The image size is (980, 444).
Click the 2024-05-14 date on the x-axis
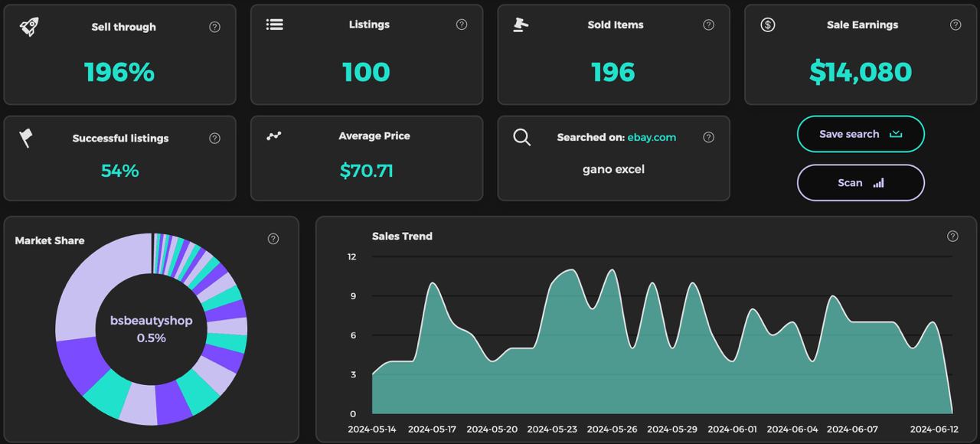coord(372,429)
